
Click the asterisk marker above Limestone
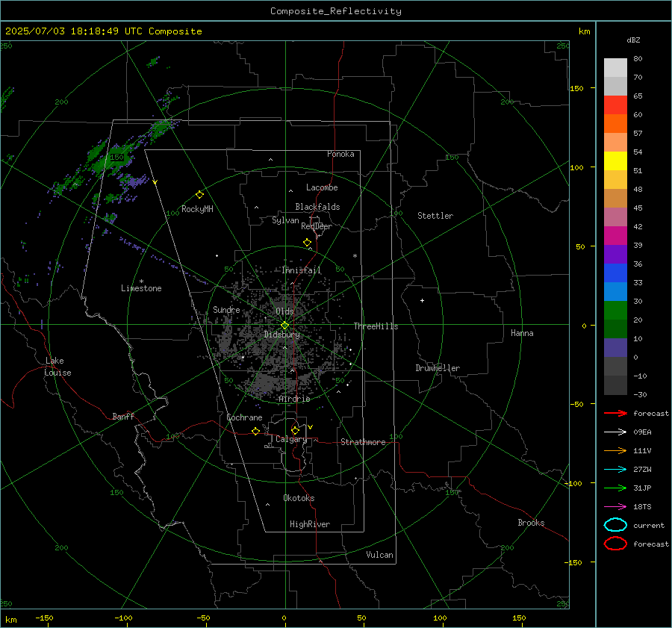tap(141, 282)
